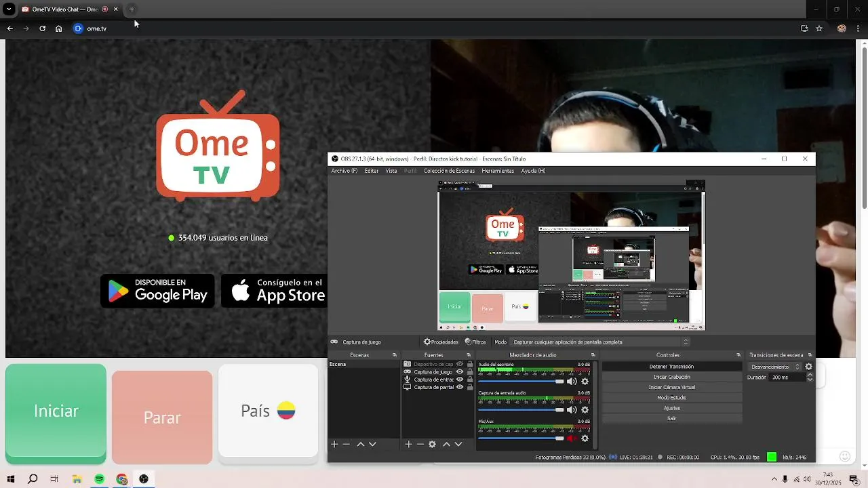
Task: Open a new browser tab
Action: point(132,9)
